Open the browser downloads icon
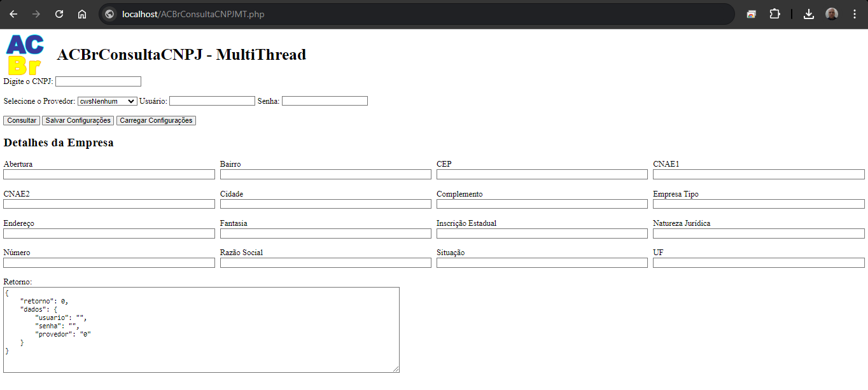The width and height of the screenshot is (868, 390). [x=809, y=14]
